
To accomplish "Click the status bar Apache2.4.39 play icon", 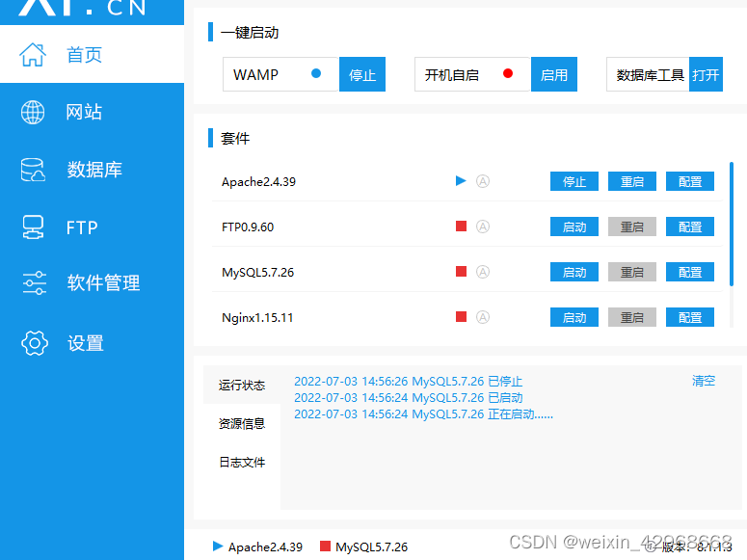I will tap(218, 546).
